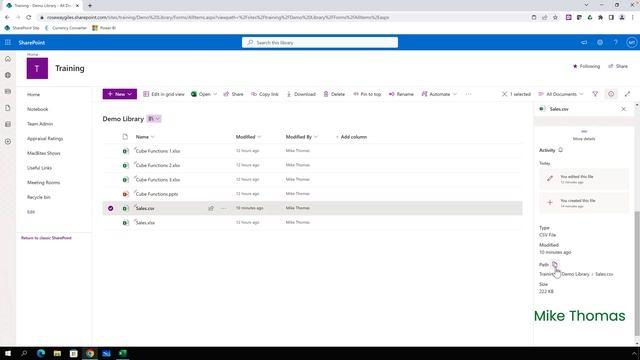This screenshot has height=360, width=640.
Task: Click Pin to top in the toolbar
Action: (x=367, y=94)
